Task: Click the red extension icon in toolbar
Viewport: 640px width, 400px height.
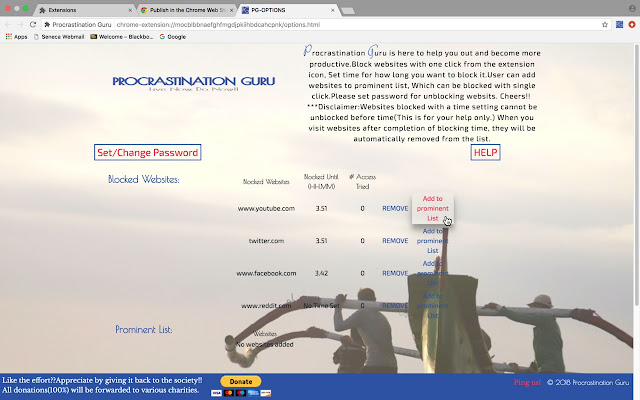Action: 632,24
